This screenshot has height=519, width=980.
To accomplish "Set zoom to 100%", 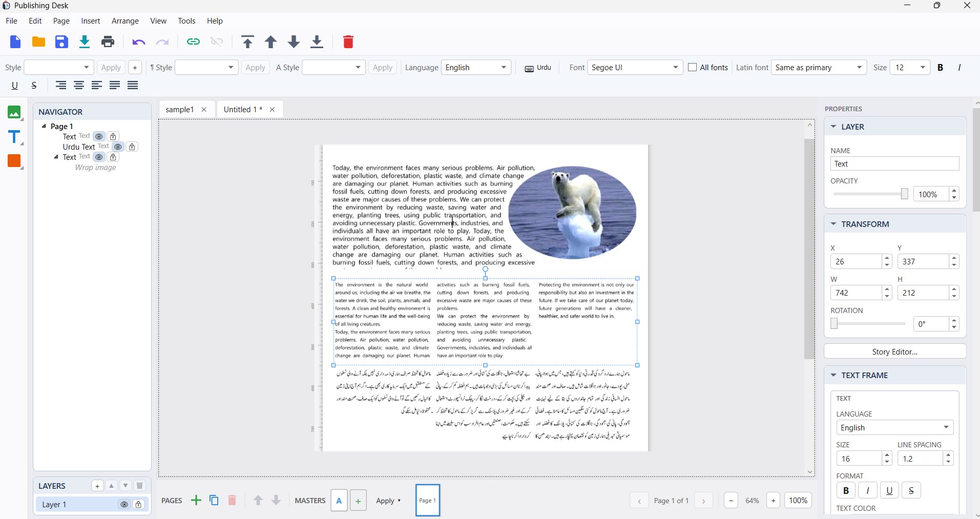I will tap(798, 501).
